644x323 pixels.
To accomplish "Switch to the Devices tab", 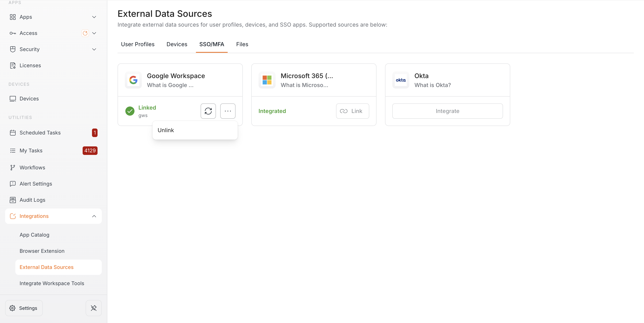I will (177, 44).
